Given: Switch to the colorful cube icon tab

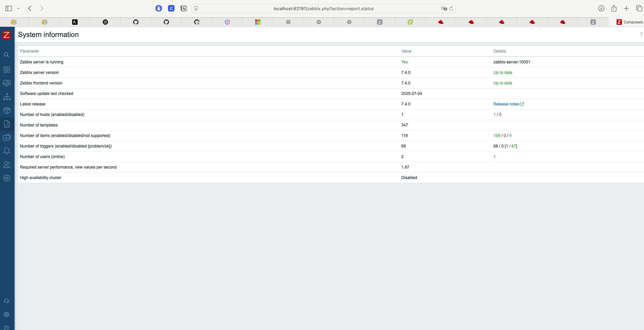Looking at the screenshot, I should (227, 22).
